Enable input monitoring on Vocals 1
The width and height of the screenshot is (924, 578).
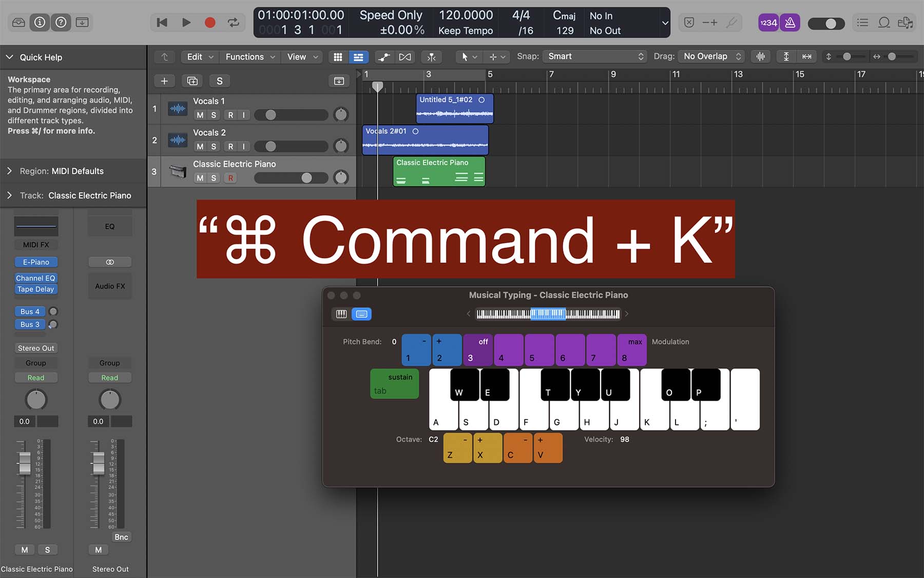pyautogui.click(x=244, y=115)
